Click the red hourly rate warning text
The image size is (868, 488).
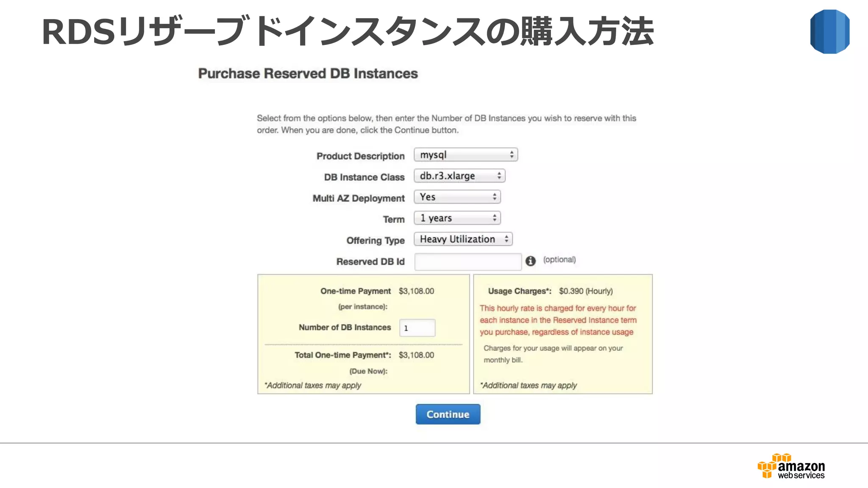pos(558,320)
